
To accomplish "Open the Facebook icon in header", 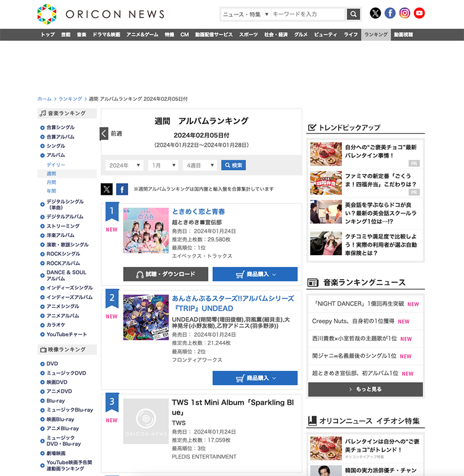I will point(390,13).
